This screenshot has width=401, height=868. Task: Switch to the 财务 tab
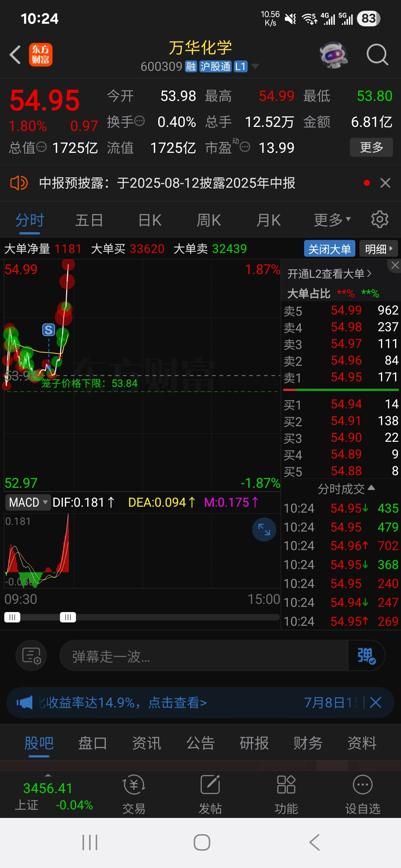click(308, 743)
